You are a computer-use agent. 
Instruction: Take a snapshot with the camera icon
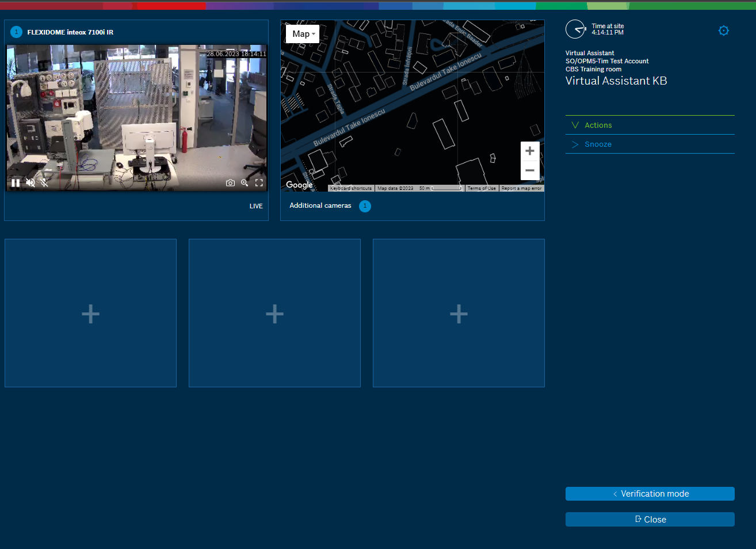click(x=230, y=183)
